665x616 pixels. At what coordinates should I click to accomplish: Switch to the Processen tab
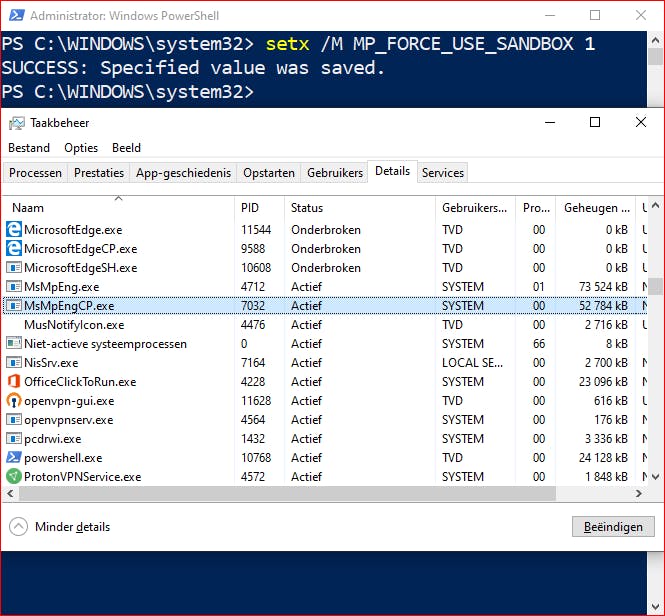coord(35,173)
